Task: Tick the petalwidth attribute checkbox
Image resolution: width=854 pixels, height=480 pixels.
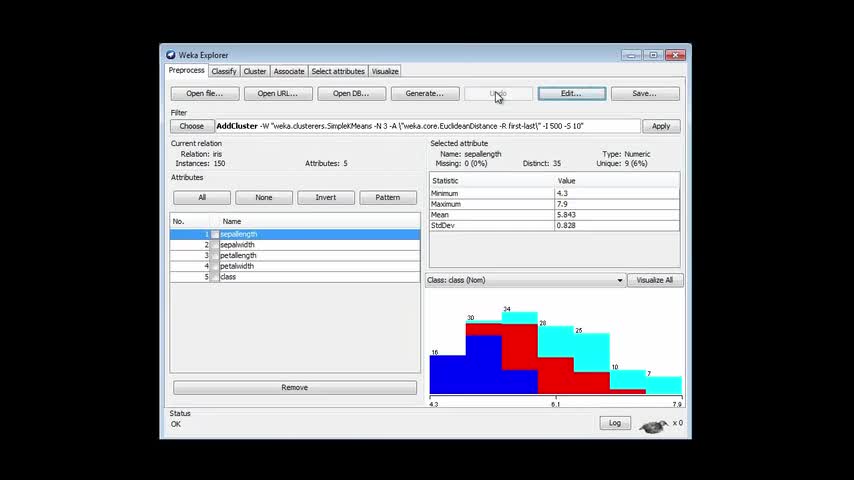Action: 215,266
